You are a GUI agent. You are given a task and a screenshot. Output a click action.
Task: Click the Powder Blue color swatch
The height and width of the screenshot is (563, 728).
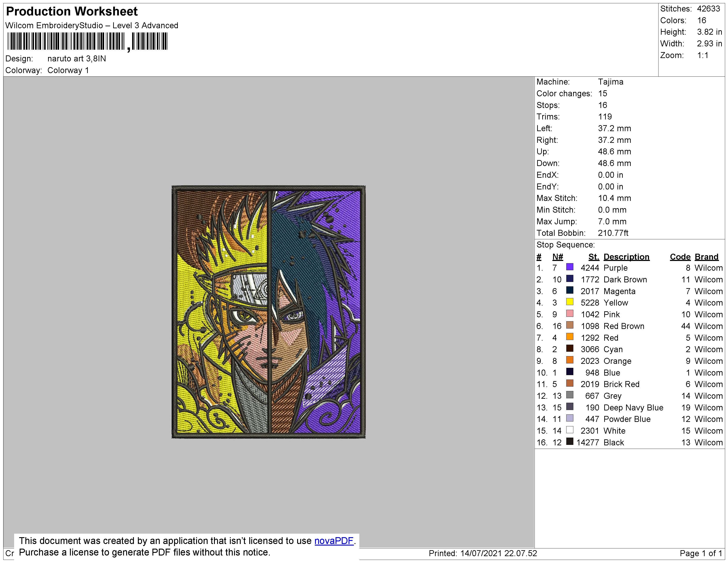570,419
